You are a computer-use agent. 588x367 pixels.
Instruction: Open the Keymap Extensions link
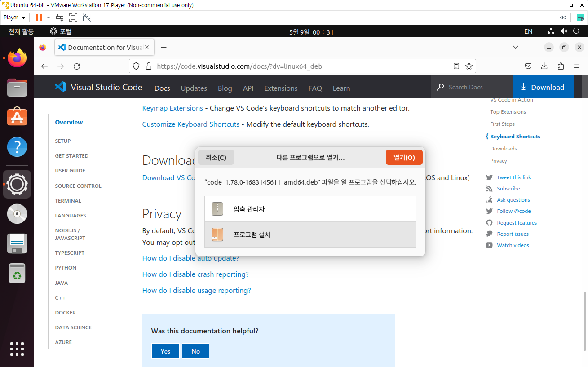point(172,108)
